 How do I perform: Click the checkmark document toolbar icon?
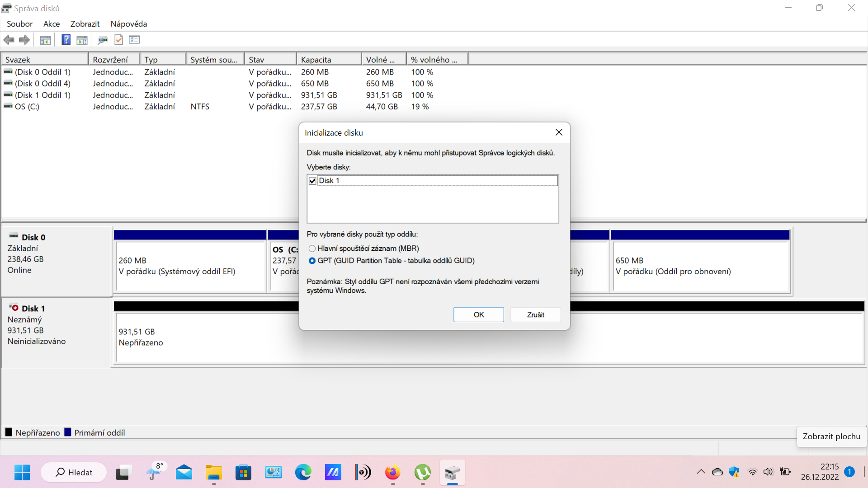pyautogui.click(x=118, y=40)
